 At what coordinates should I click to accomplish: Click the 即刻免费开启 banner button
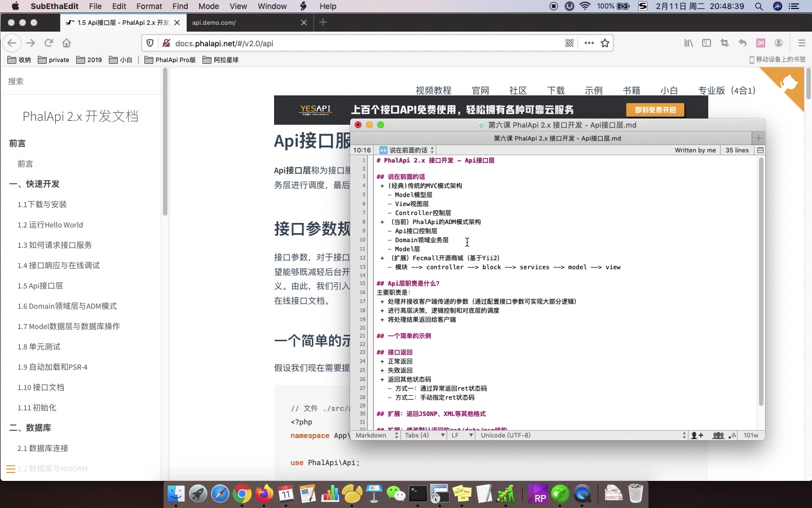tap(655, 110)
